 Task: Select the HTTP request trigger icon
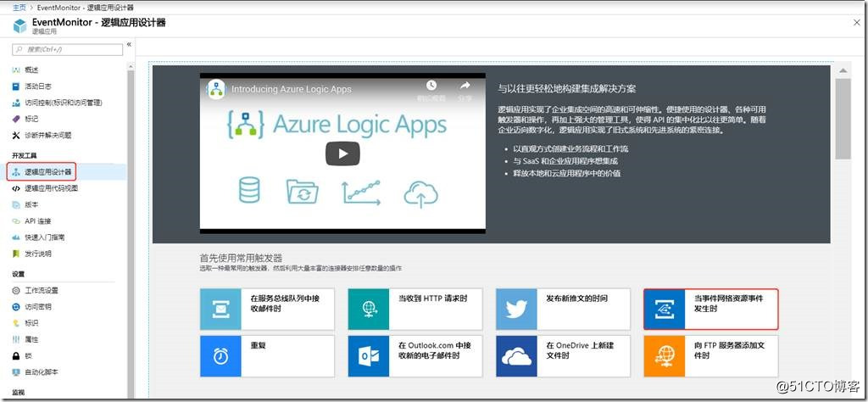[369, 309]
